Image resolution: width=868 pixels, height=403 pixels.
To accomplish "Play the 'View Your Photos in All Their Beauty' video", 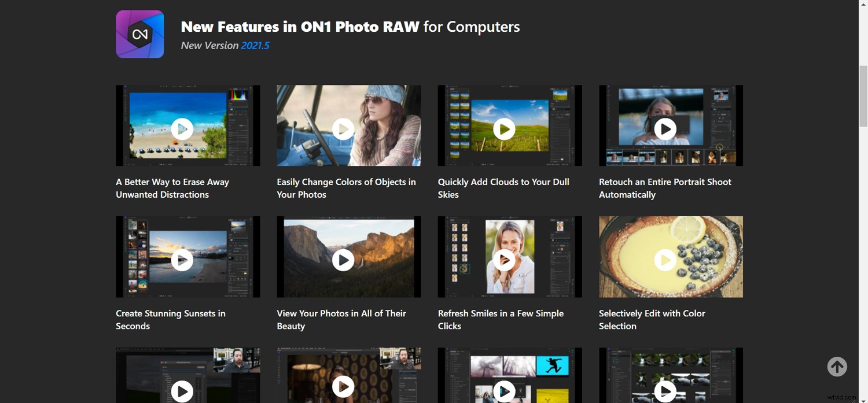I will click(343, 260).
